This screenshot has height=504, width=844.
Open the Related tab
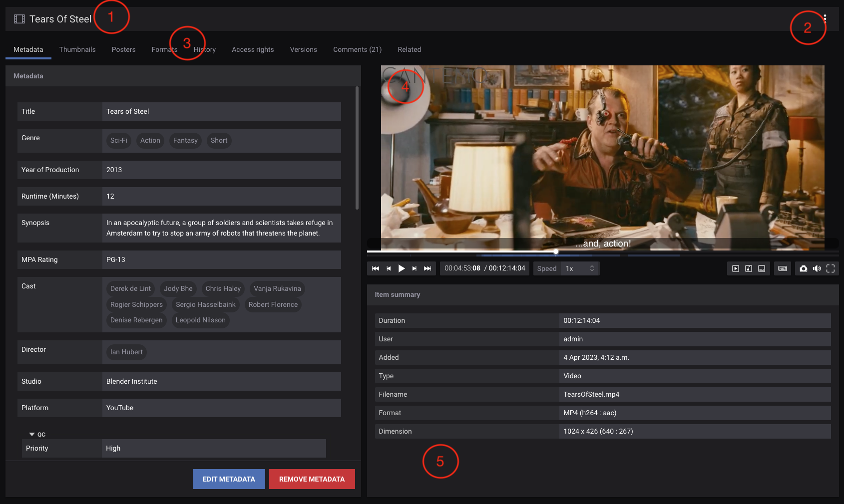tap(410, 49)
